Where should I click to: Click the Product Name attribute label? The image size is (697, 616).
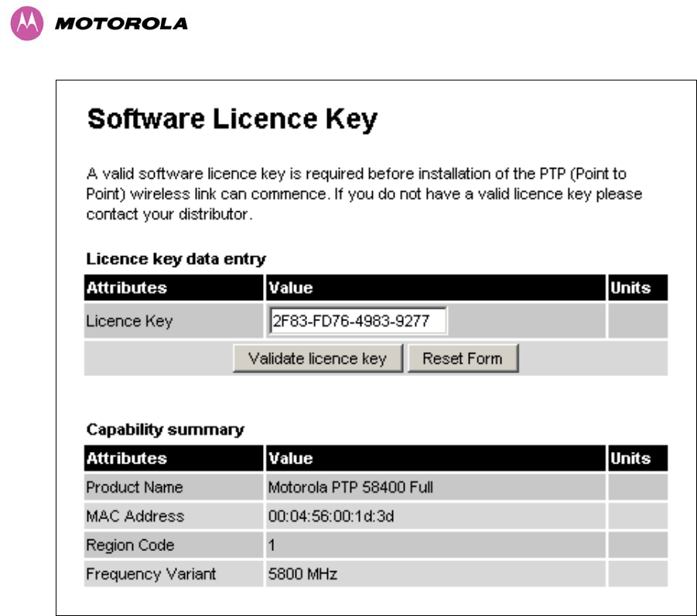point(135,488)
